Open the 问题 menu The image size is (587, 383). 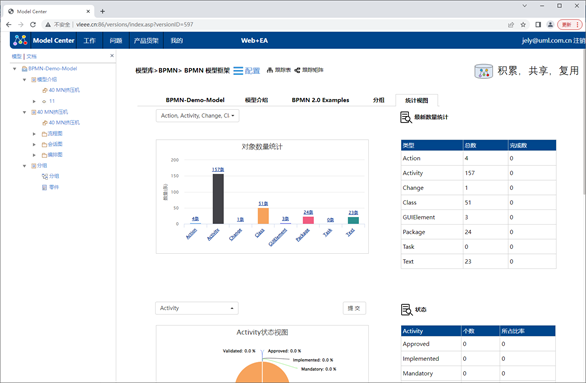[x=116, y=40]
